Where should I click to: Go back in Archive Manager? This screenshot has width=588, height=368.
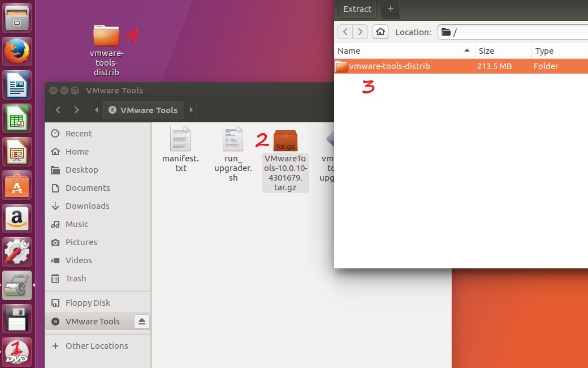(345, 32)
